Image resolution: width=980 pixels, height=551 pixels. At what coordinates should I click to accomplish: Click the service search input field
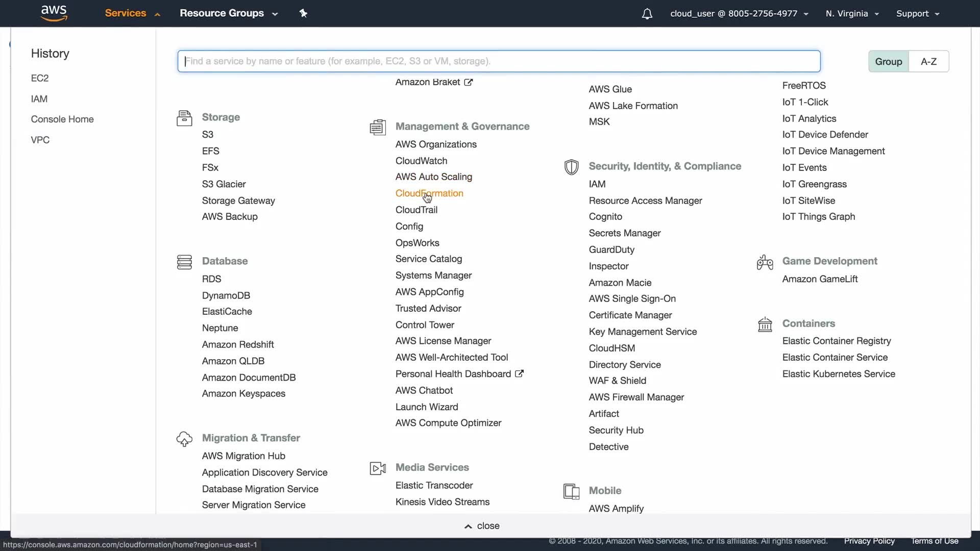[x=499, y=61]
